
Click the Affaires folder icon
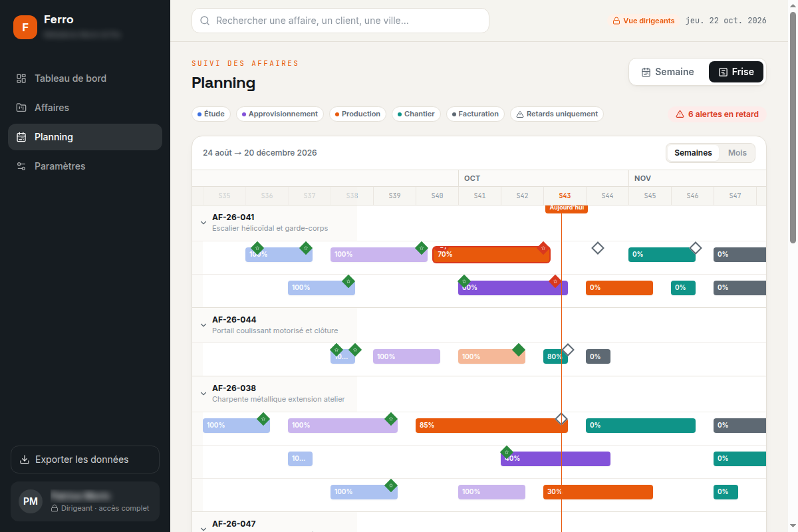tap(21, 108)
